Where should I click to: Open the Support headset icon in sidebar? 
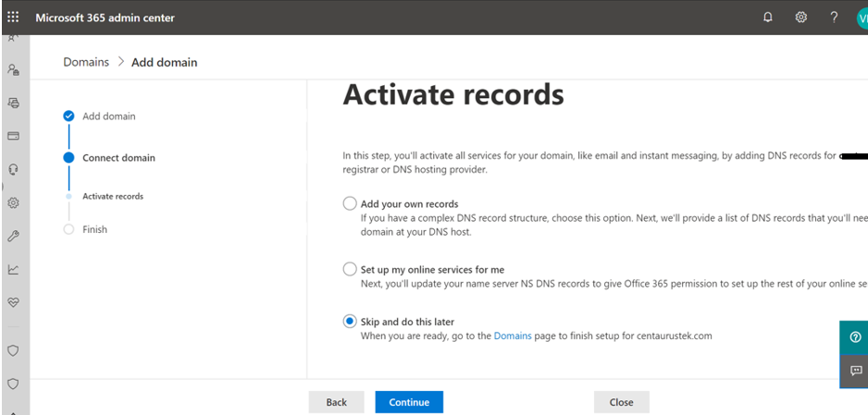pos(14,169)
